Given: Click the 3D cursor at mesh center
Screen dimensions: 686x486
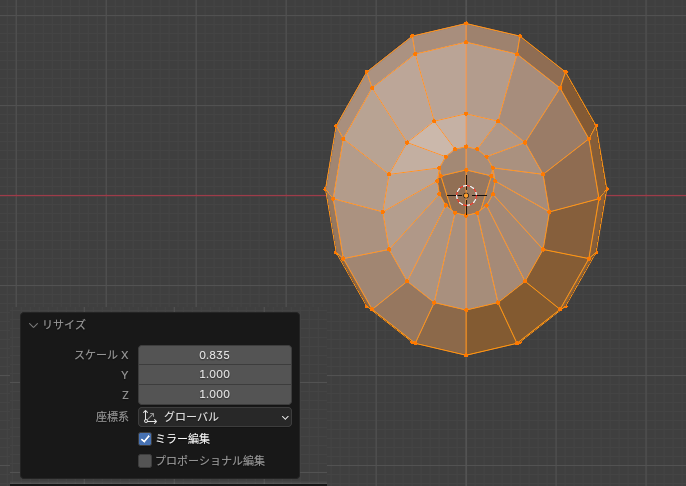Looking at the screenshot, I should (466, 195).
